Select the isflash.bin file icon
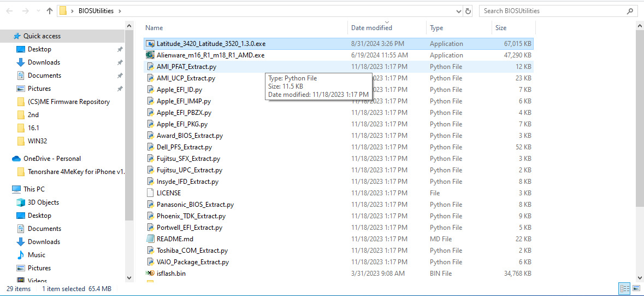 click(150, 274)
